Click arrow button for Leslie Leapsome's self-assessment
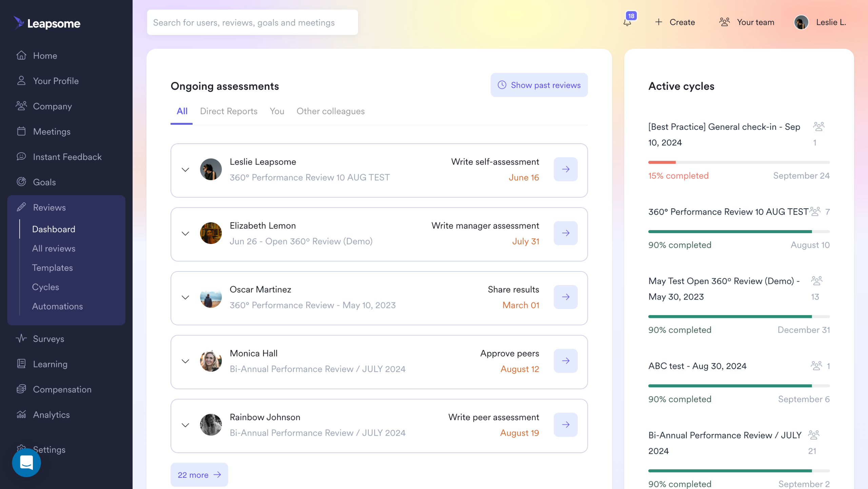The image size is (868, 489). tap(566, 169)
